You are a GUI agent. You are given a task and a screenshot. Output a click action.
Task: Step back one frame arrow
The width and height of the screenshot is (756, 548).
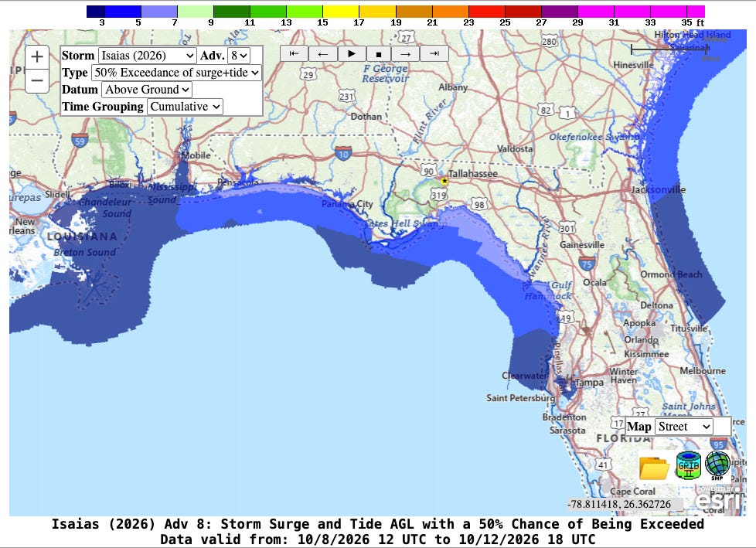[x=323, y=53]
